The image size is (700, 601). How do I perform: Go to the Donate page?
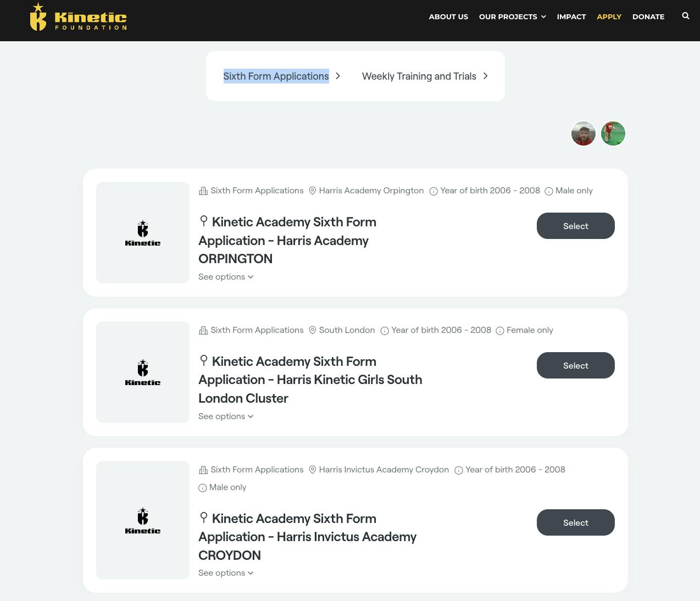(x=648, y=16)
